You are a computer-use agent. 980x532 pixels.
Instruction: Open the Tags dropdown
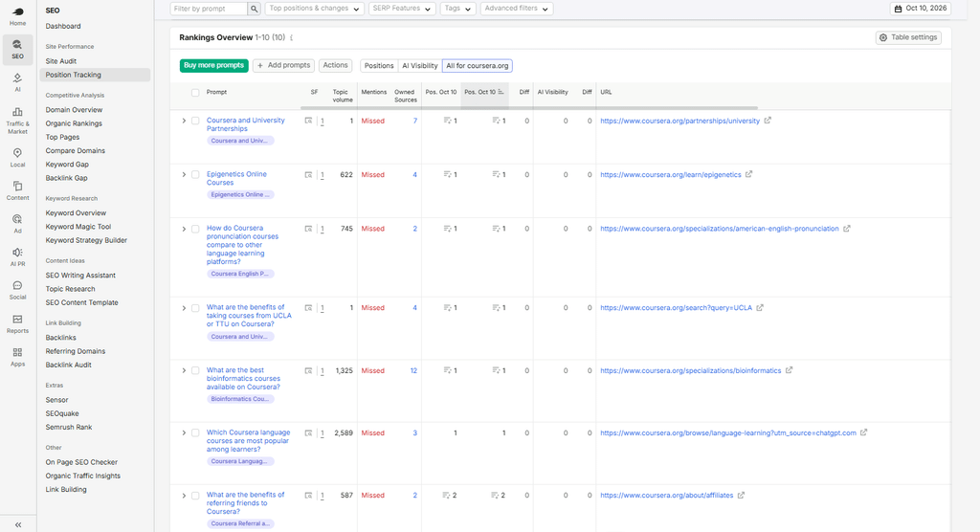(x=457, y=9)
